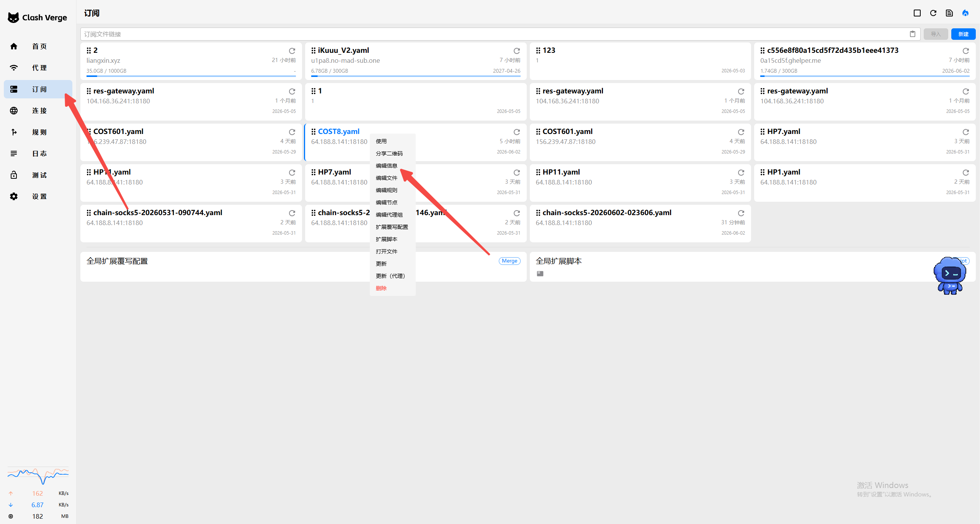Open the 全局扩展覆写配置 card
Image resolution: width=980 pixels, height=524 pixels.
(303, 267)
